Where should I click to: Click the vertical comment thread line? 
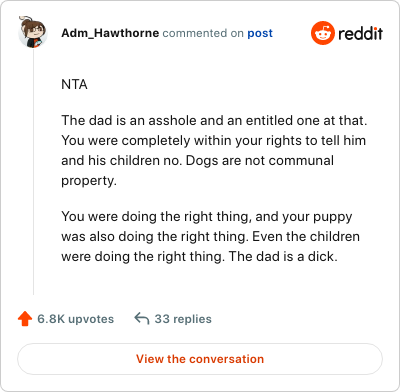pos(33,172)
